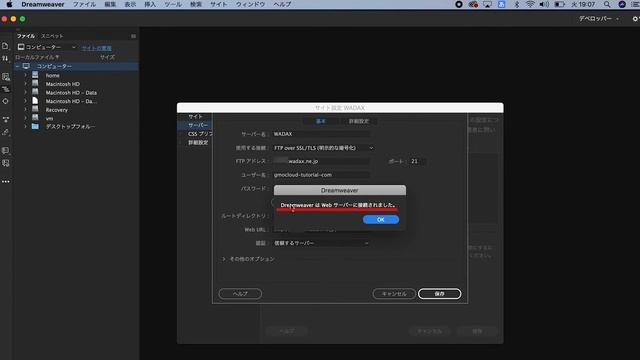This screenshot has height=360, width=640.
Task: Click the battery icon in menu bar
Action: [x=559, y=4]
